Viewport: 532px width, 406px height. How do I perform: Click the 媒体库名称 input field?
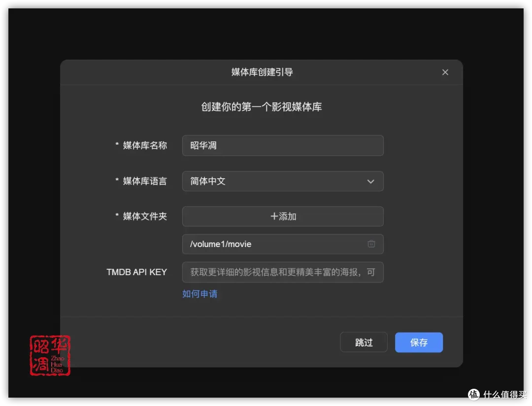[x=283, y=145]
